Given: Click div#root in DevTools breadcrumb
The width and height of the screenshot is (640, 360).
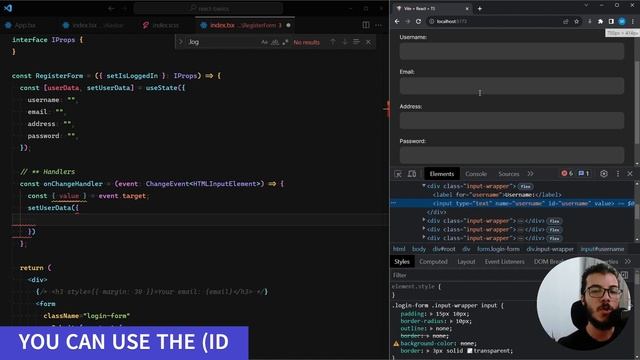Looking at the screenshot, I should pos(444,249).
